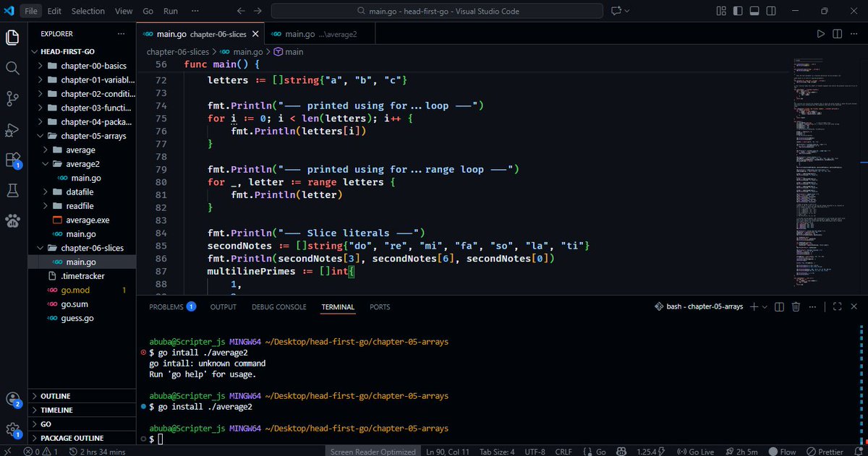This screenshot has width=868, height=456.
Task: Click chapter-06-slices breadcrumb
Action: pyautogui.click(x=177, y=51)
